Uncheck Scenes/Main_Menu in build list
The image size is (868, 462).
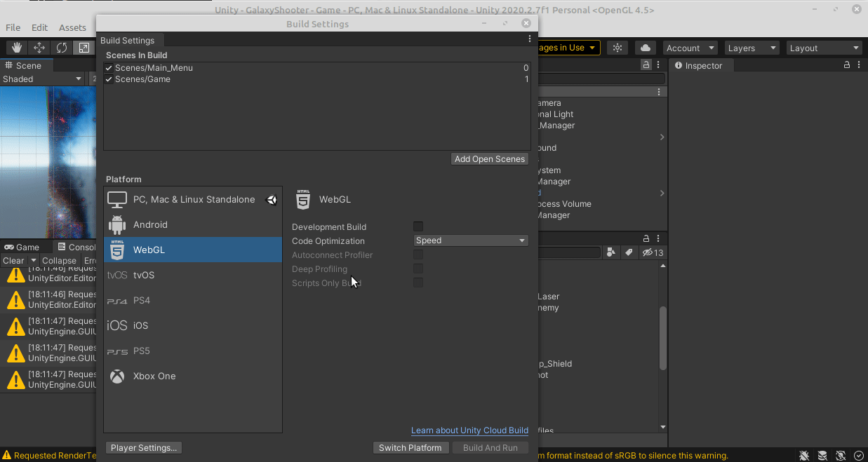[109, 68]
